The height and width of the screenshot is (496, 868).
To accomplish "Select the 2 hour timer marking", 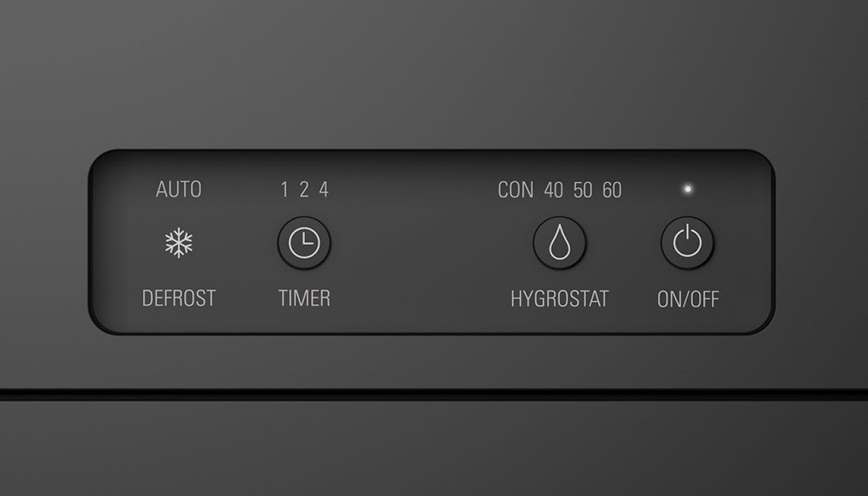I will [304, 190].
